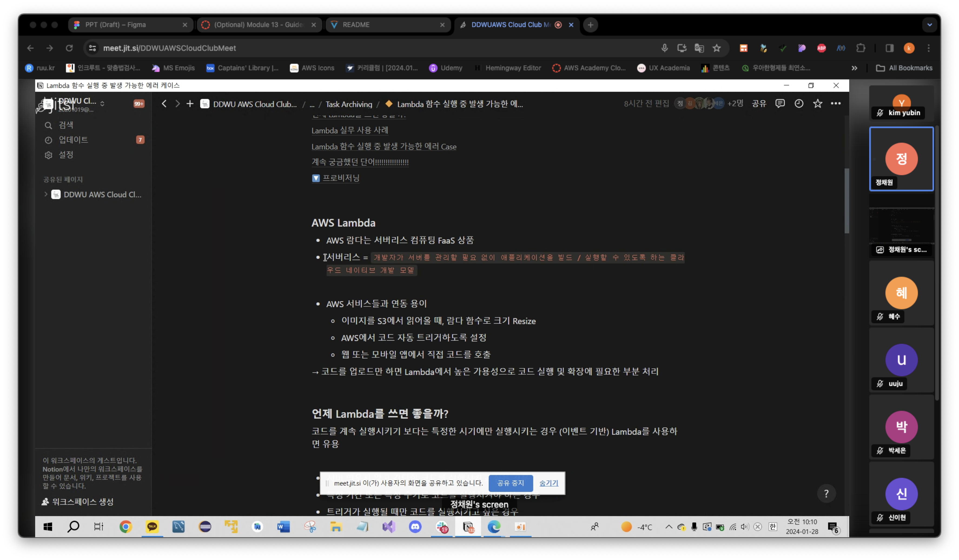
Task: Bookmark this tab with the star icon
Action: click(717, 48)
